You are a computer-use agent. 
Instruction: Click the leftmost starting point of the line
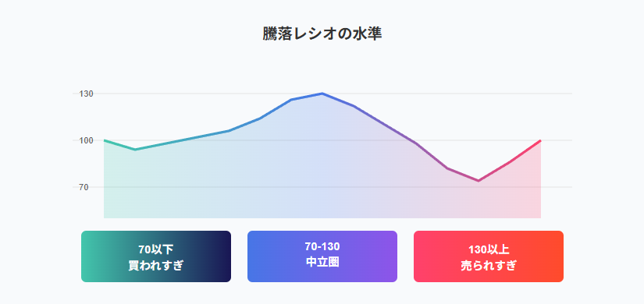(105, 140)
